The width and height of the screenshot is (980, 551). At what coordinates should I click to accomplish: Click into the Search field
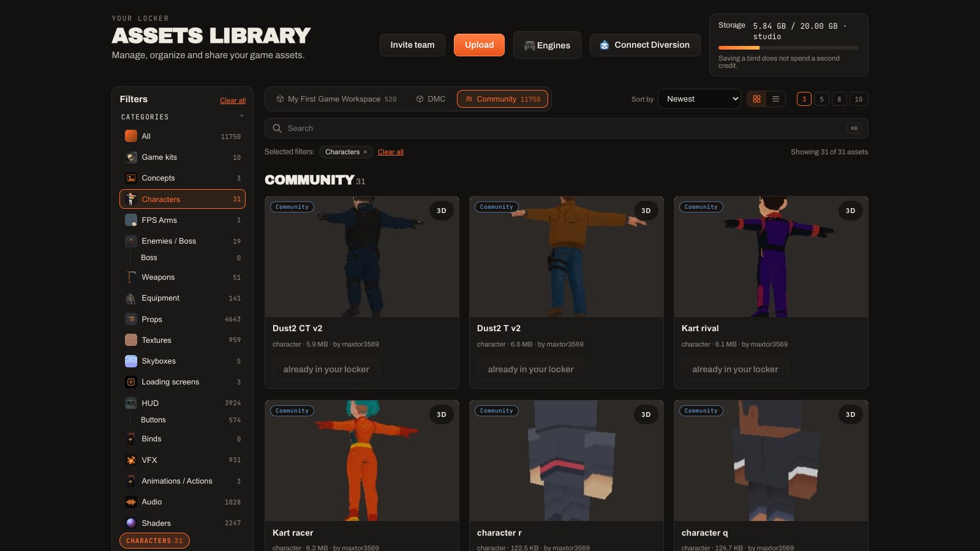tap(566, 128)
